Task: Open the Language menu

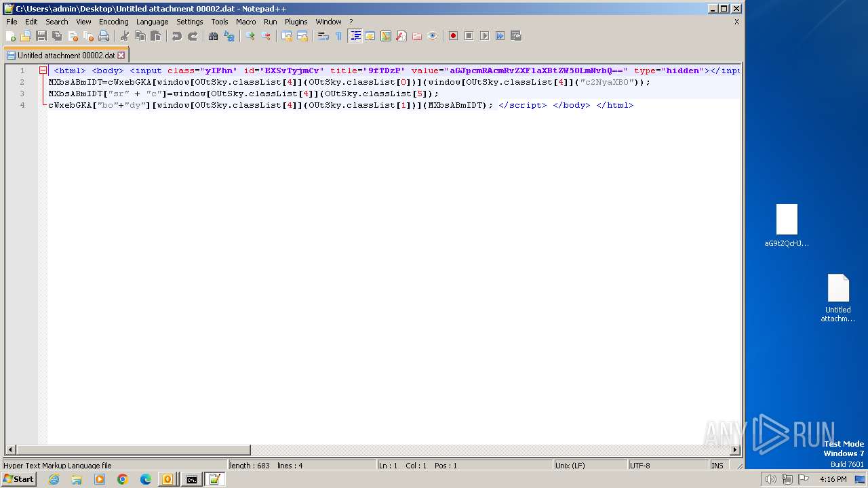Action: (x=152, y=22)
